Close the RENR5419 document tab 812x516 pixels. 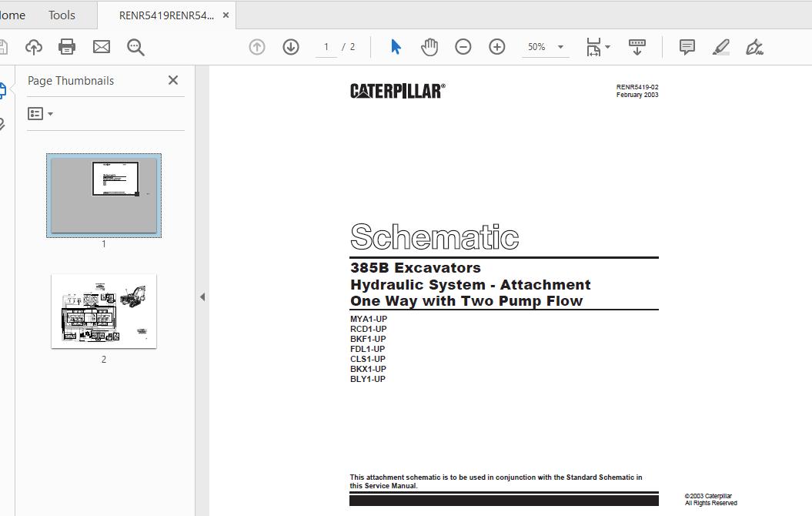point(226,15)
